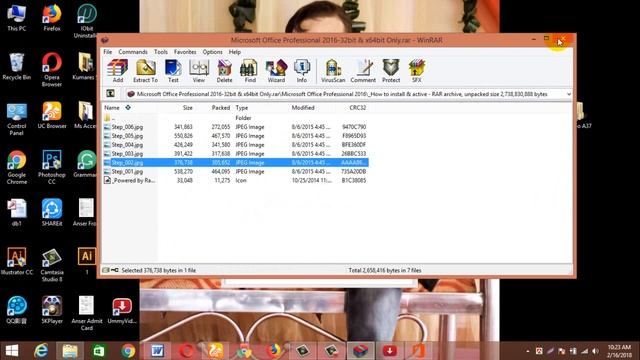Image resolution: width=640 pixels, height=360 pixels.
Task: Click the Extract To toolbar icon
Action: pos(145,71)
